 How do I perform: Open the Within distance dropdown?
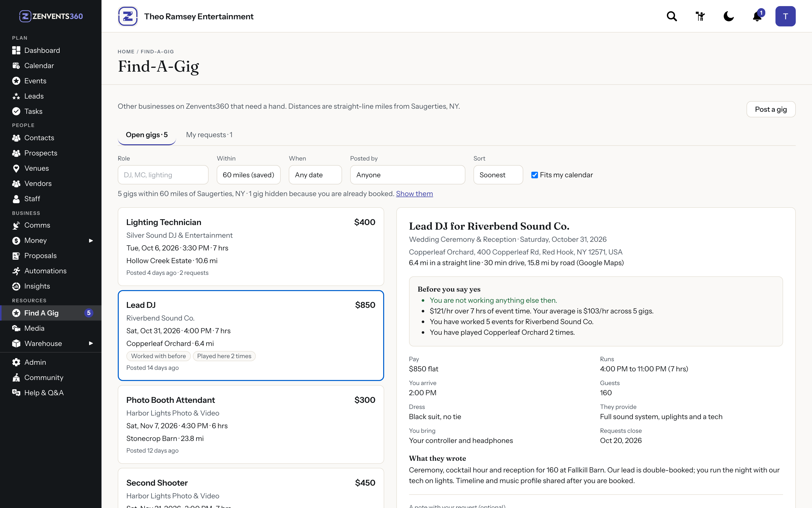248,175
